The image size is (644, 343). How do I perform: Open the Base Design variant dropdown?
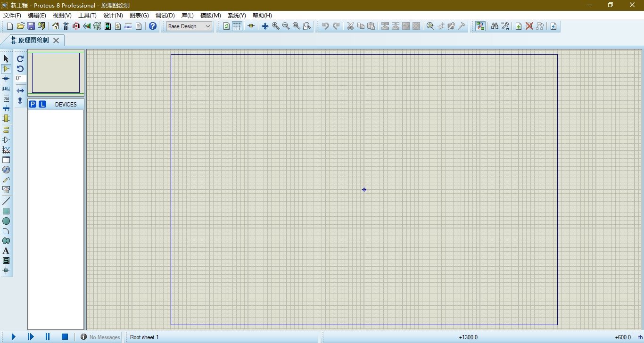(190, 26)
